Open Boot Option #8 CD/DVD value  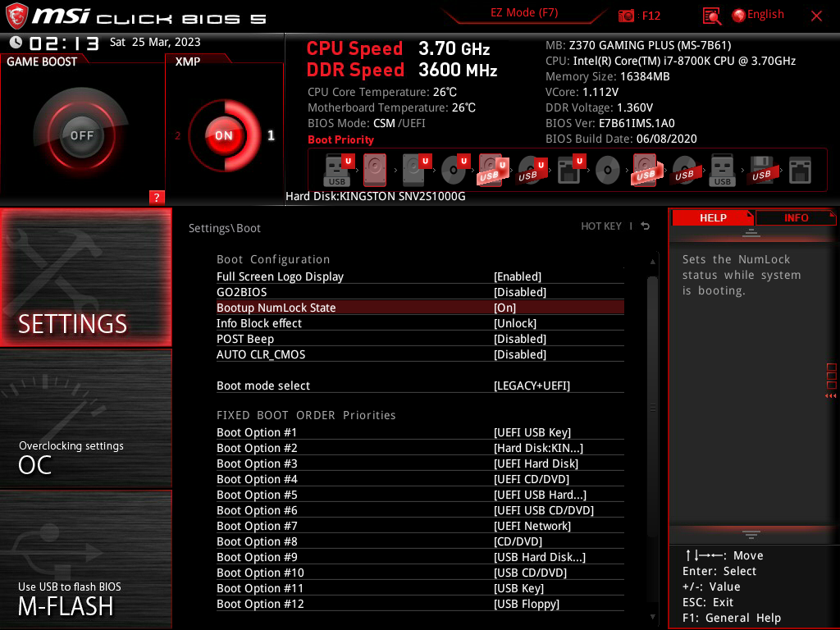click(x=518, y=541)
